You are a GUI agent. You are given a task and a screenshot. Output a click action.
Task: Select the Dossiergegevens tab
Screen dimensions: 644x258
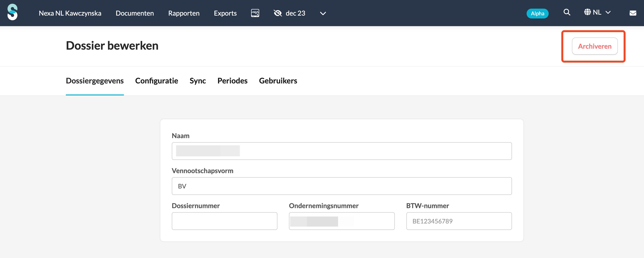pyautogui.click(x=95, y=81)
